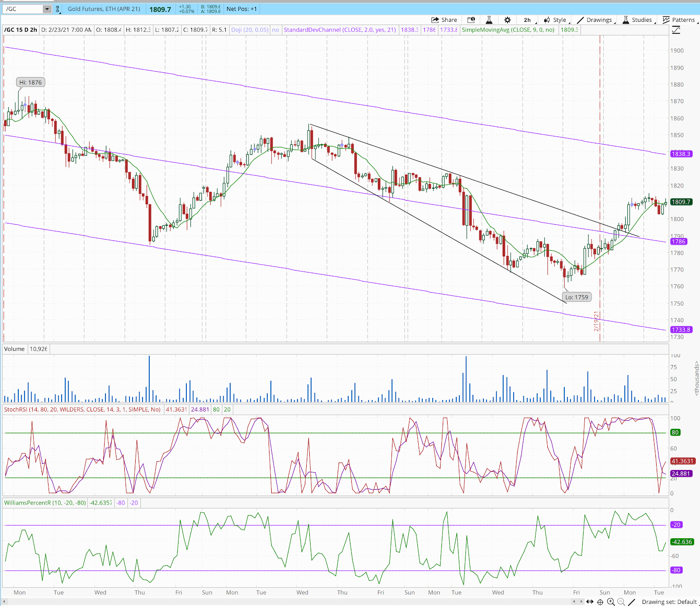Click the 1786 channel midline price tag
The image size is (700, 606).
pos(679,241)
